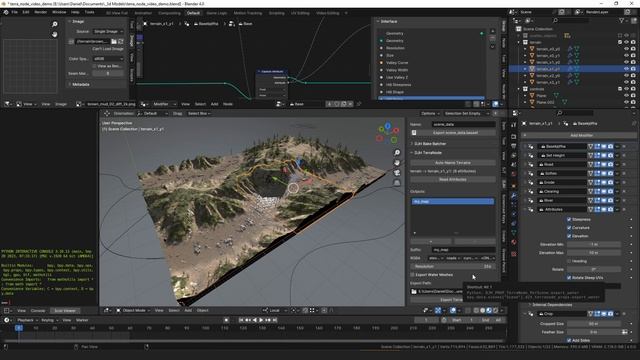Open the Tool properties tab icon
Viewport: 640px width, 360px height.
point(513,125)
